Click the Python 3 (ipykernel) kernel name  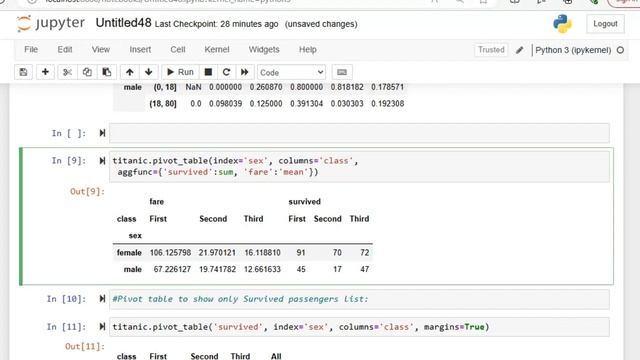(x=573, y=50)
